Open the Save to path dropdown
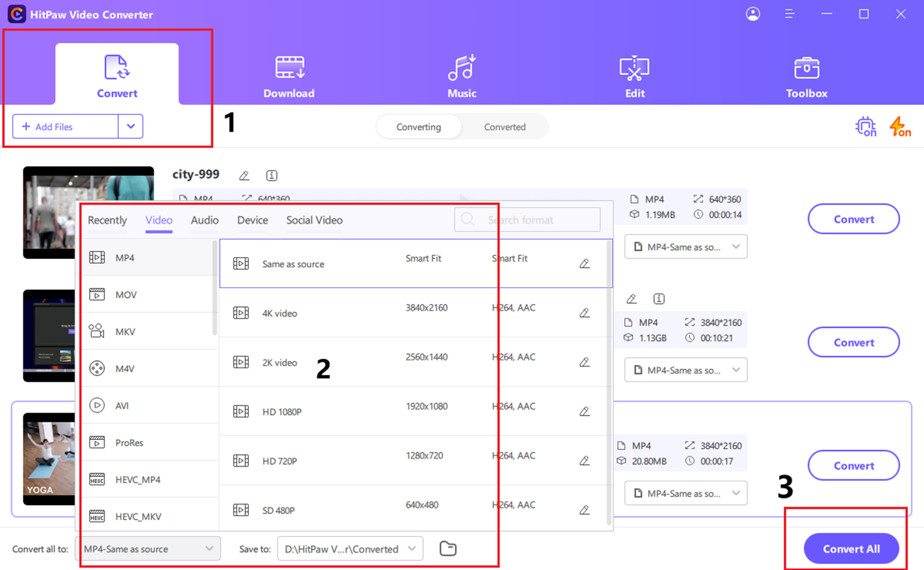Image resolution: width=924 pixels, height=570 pixels. coord(350,549)
